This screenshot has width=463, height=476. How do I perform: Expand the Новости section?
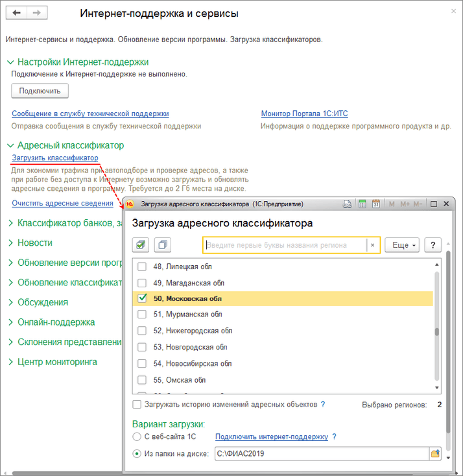(x=10, y=243)
